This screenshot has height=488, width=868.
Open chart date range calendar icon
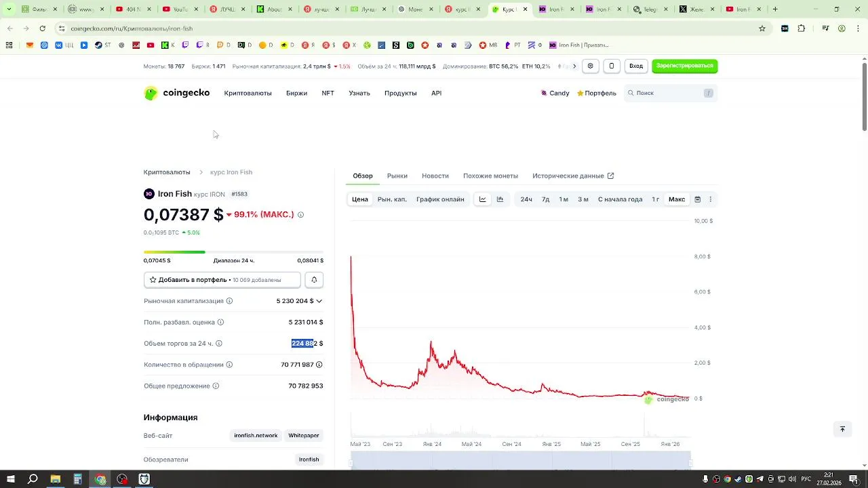(x=697, y=199)
